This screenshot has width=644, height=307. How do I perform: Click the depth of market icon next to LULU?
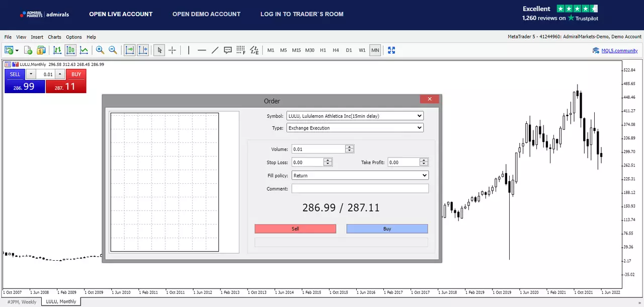click(15, 64)
